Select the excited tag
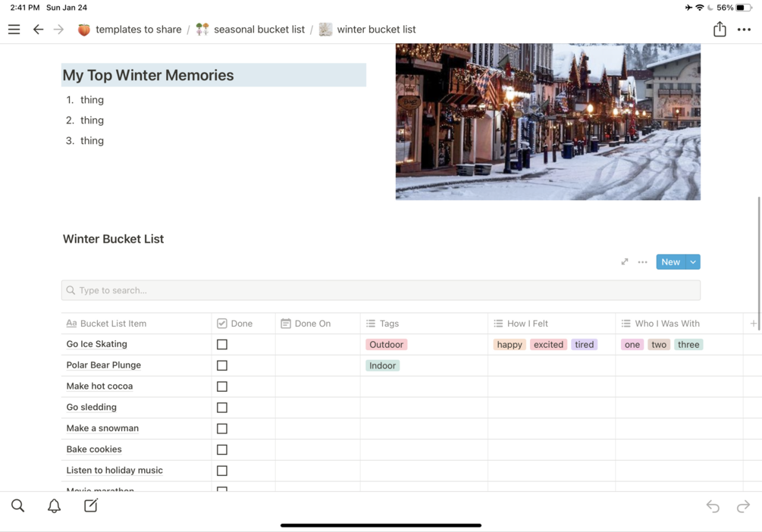 [x=548, y=345]
